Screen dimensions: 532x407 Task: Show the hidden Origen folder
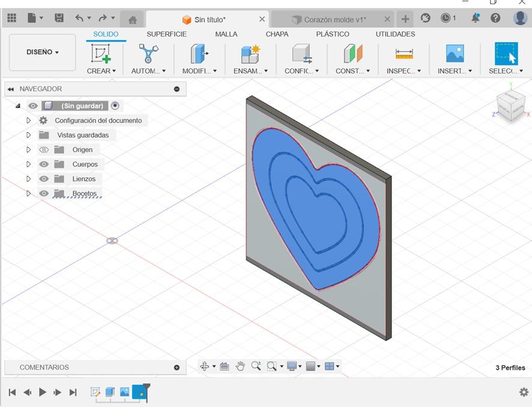click(44, 150)
